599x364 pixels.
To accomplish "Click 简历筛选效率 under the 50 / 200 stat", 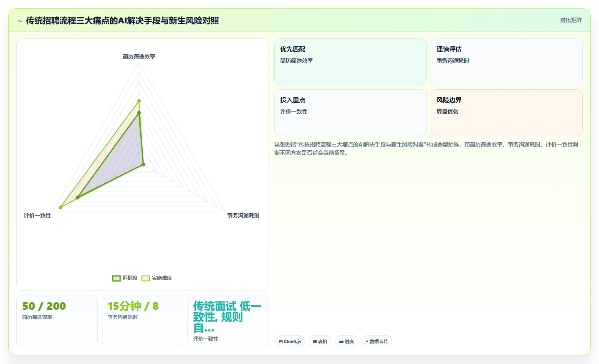I will pos(37,317).
